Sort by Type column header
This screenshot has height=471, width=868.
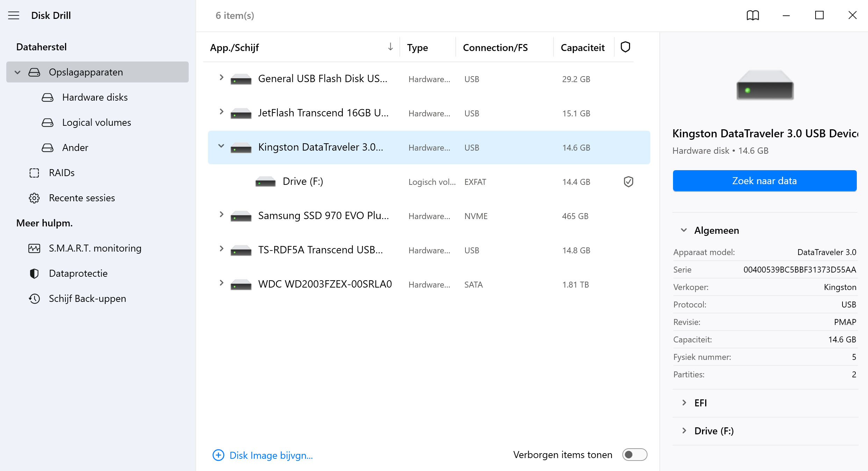(x=417, y=48)
